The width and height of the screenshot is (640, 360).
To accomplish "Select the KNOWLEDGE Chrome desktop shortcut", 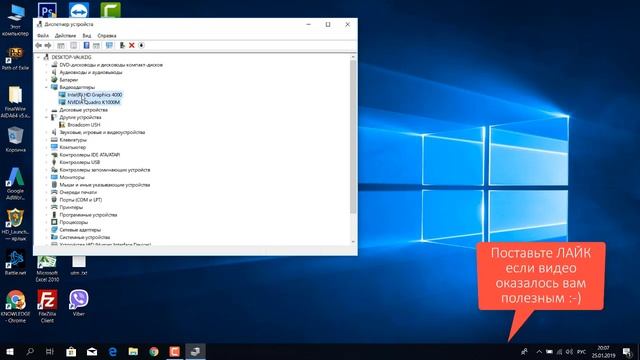I will click(16, 306).
